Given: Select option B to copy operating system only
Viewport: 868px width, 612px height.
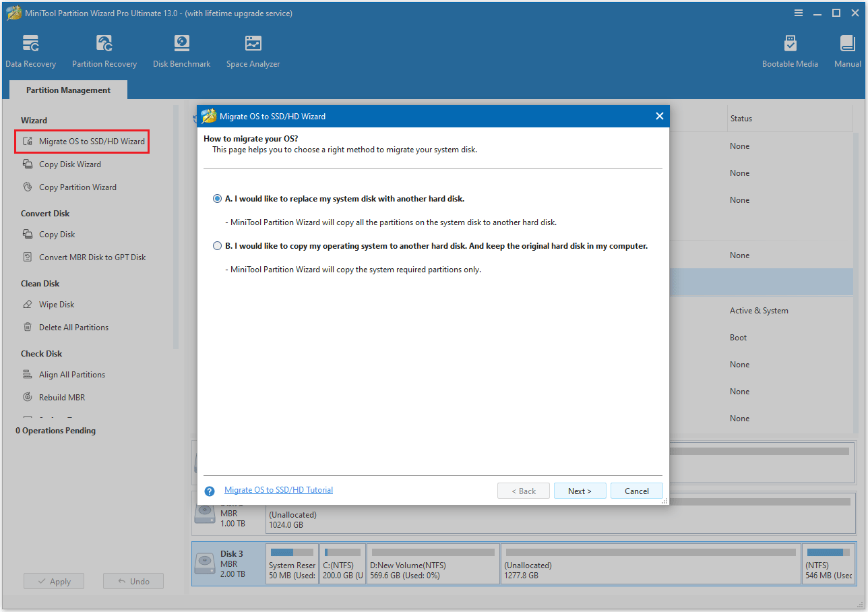Looking at the screenshot, I should (217, 245).
